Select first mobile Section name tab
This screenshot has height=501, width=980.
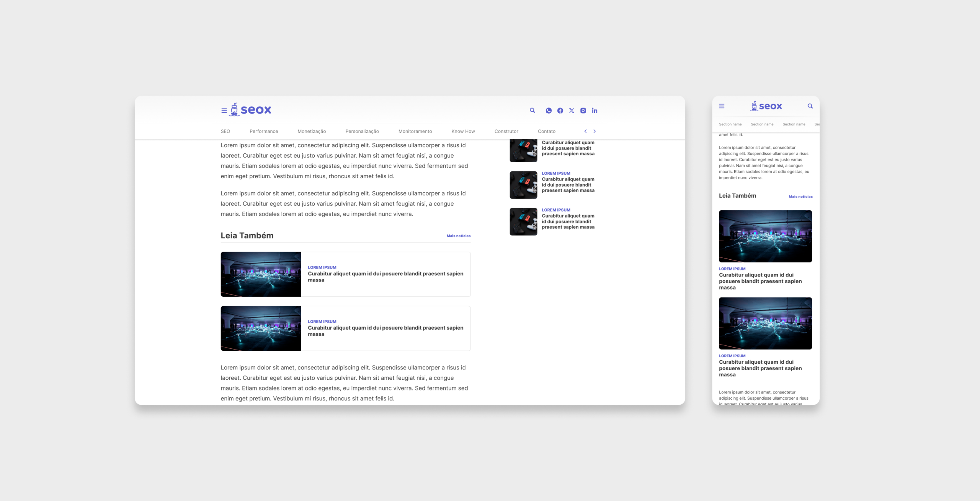(730, 124)
